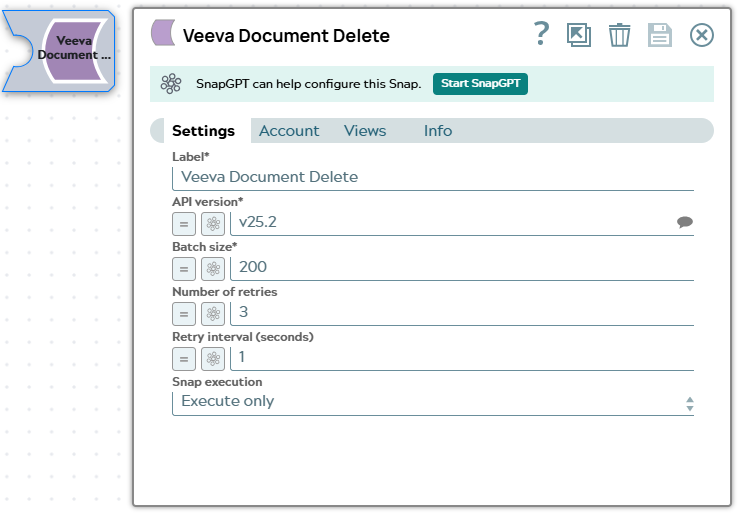This screenshot has height=517, width=738.
Task: Click the 'SnapGPT can help configure this Snap.' text
Action: click(x=309, y=84)
